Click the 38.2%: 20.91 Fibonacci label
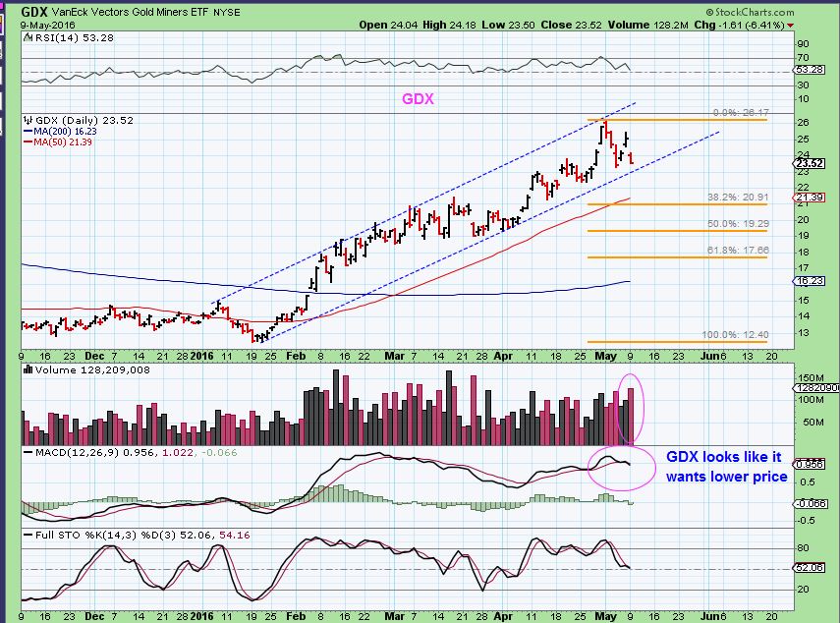Viewport: 840px width, 623px height. (738, 198)
